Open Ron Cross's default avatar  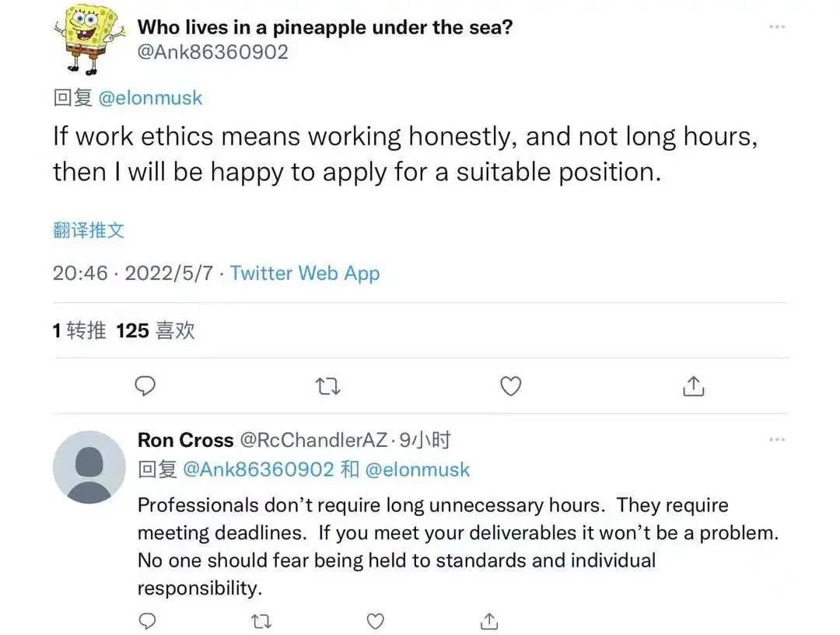pyautogui.click(x=89, y=467)
